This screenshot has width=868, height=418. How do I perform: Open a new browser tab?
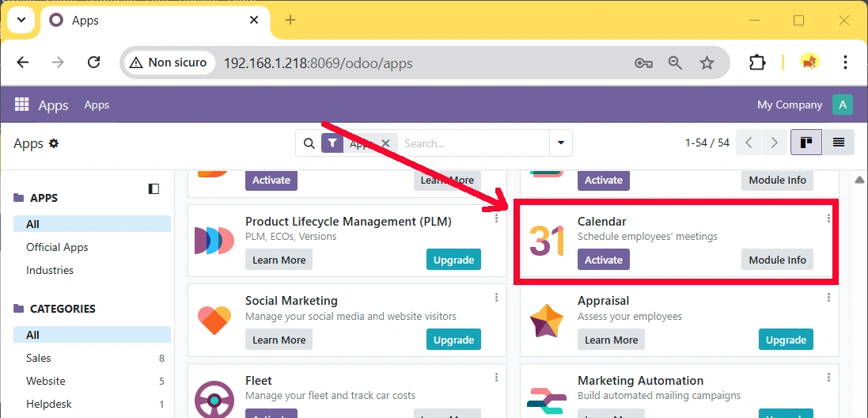[x=290, y=21]
